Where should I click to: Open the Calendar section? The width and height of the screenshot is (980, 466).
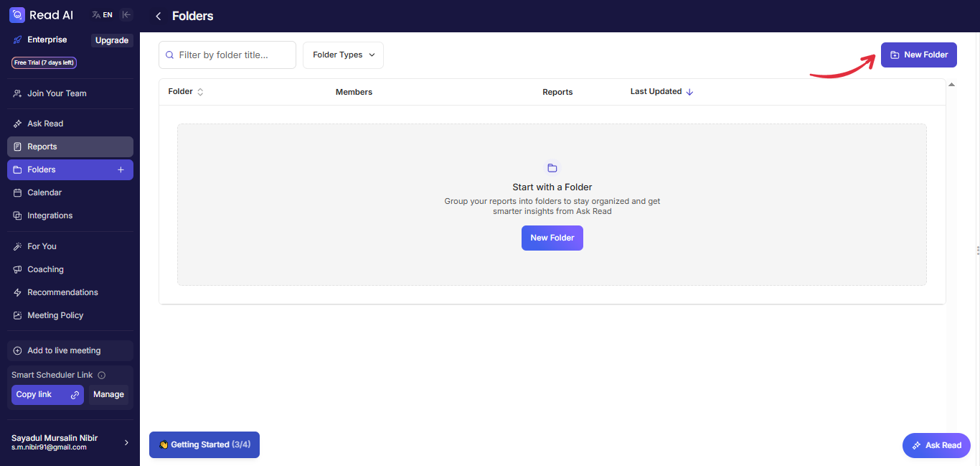click(x=70, y=192)
